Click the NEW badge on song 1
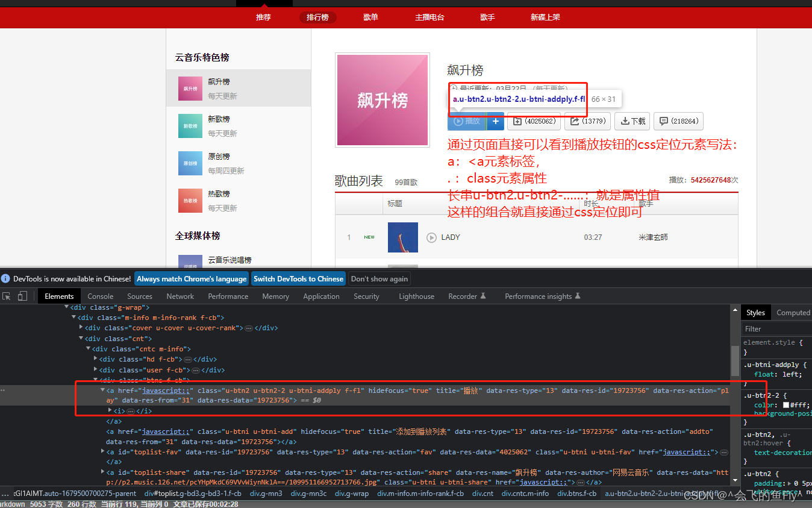The width and height of the screenshot is (812, 508). point(369,237)
